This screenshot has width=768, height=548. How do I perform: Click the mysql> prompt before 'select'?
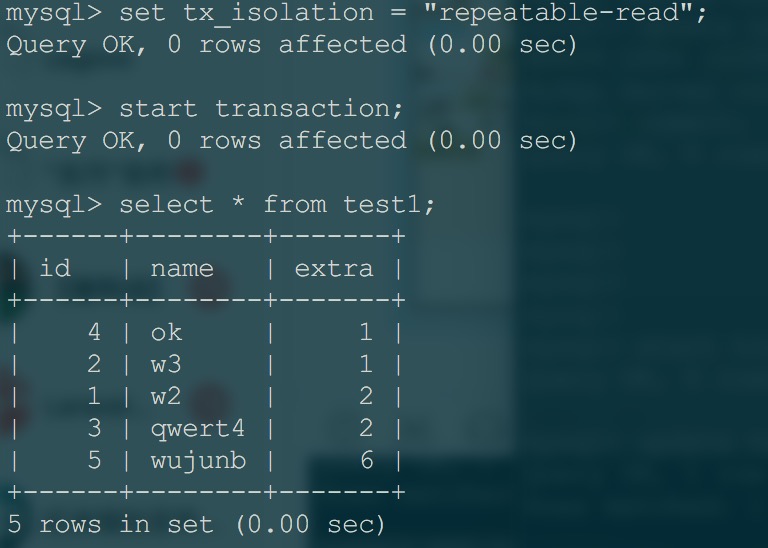(54, 205)
